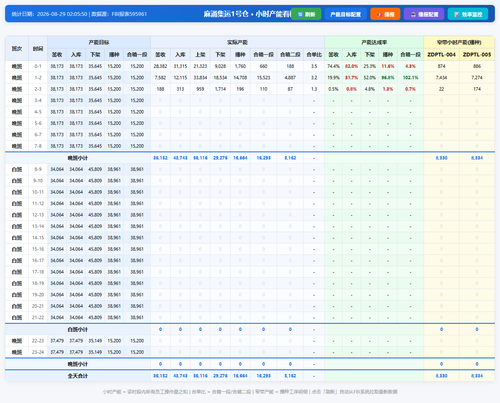500x403 pixels.
Task: Click the 874 value under ZDPTL-004
Action: click(x=441, y=66)
